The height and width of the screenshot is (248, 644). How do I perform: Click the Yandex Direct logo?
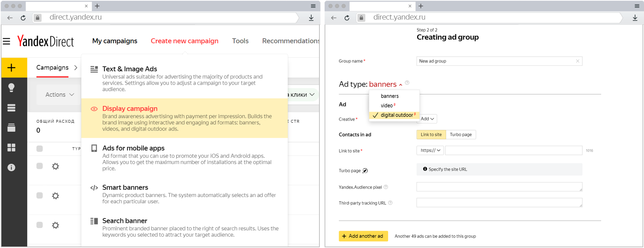tap(45, 41)
